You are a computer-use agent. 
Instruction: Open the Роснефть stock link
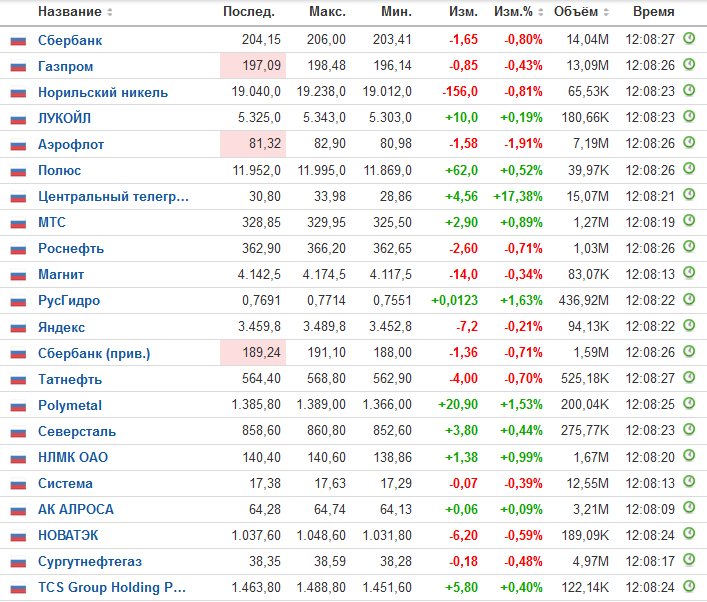coord(71,248)
